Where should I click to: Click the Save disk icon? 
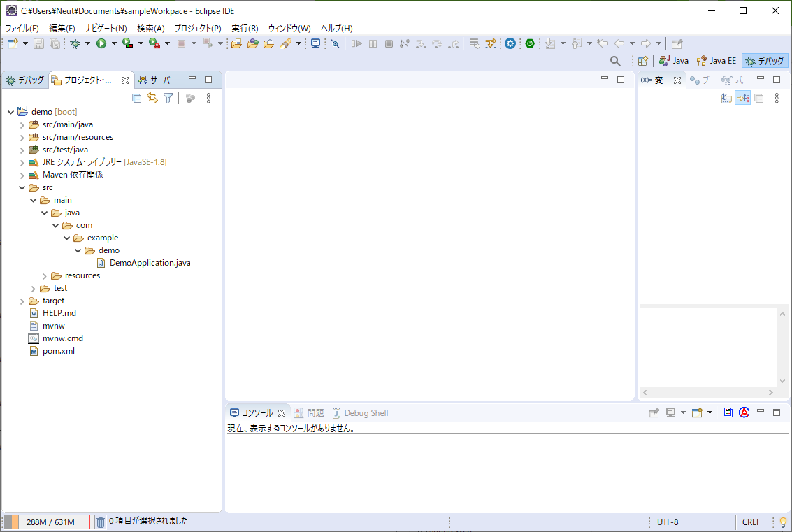pos(38,43)
